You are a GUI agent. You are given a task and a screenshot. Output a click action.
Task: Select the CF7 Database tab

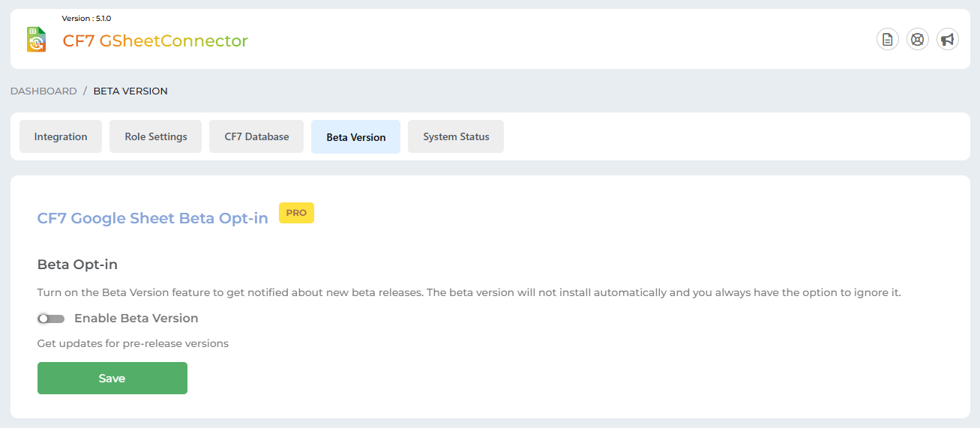coord(256,136)
